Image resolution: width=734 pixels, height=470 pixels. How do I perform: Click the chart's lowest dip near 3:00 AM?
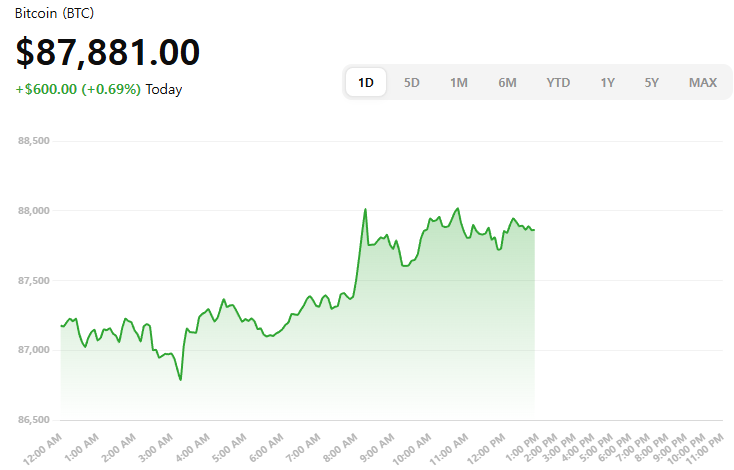pos(180,379)
